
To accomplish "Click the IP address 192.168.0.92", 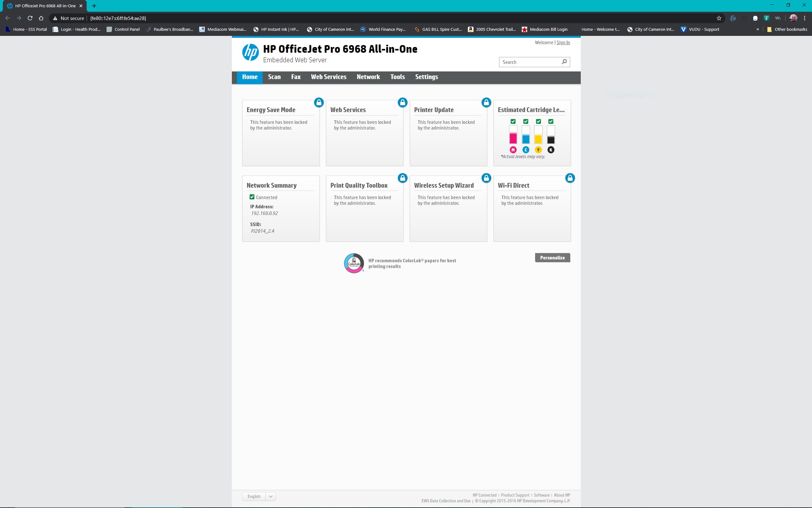I will [x=265, y=213].
